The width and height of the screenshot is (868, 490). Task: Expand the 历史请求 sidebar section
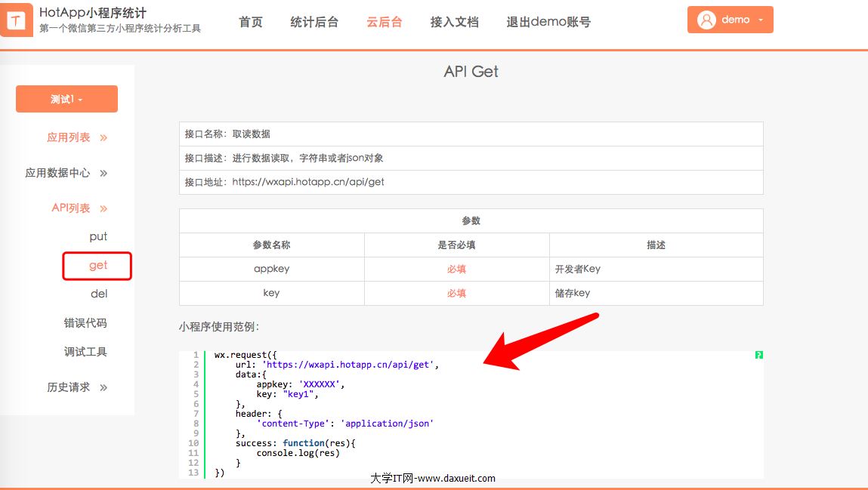tap(77, 387)
